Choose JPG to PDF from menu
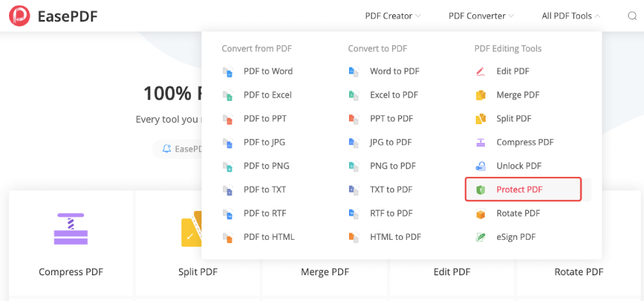The width and height of the screenshot is (644, 301). coord(390,142)
